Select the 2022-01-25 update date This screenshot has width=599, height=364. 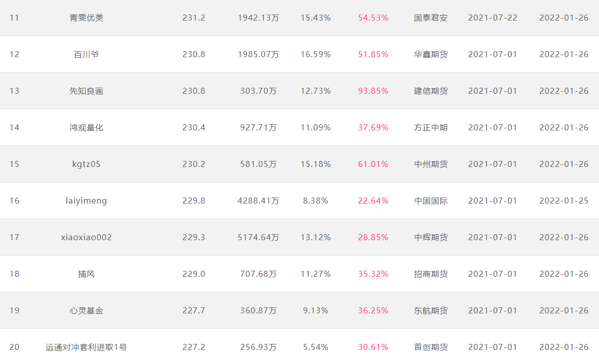564,201
